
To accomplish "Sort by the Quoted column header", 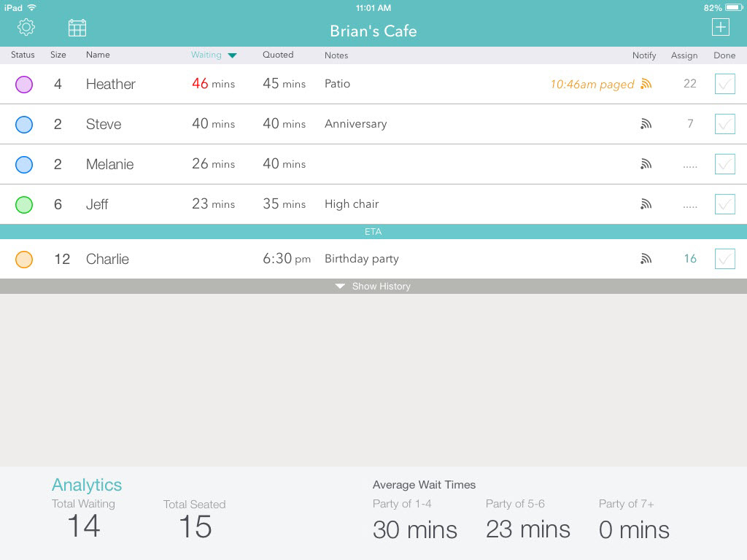I will coord(278,55).
